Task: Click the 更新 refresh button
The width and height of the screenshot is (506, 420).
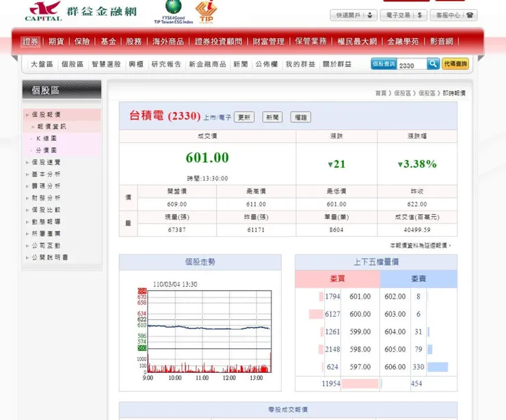Action: [x=244, y=117]
